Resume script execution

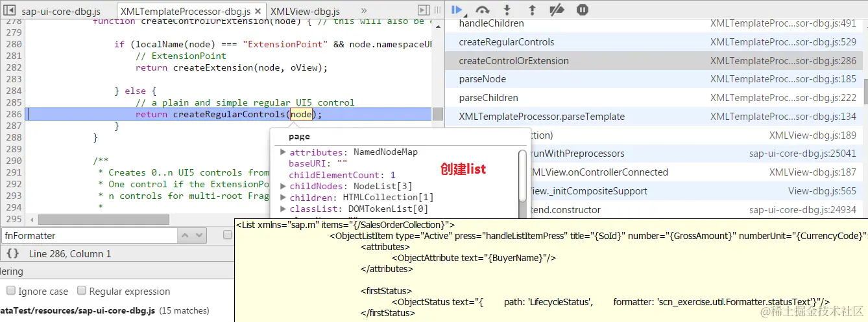(x=457, y=10)
